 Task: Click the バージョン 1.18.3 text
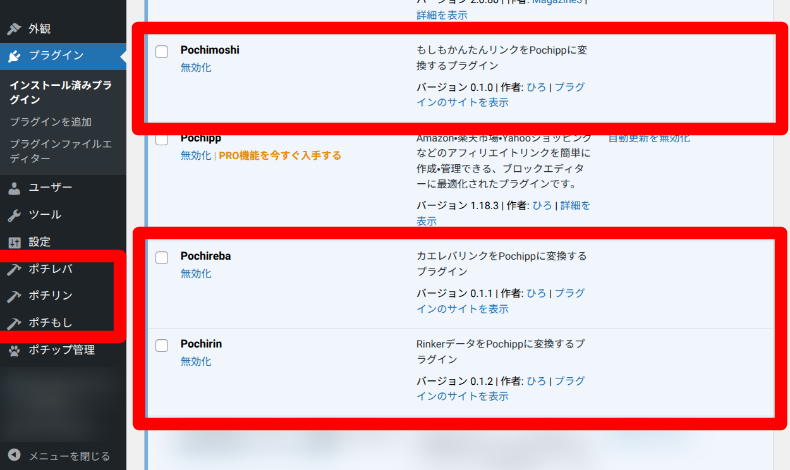(457, 206)
